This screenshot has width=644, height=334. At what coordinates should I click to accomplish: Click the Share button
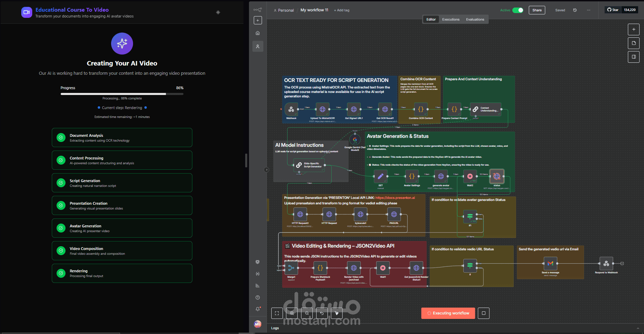[537, 10]
